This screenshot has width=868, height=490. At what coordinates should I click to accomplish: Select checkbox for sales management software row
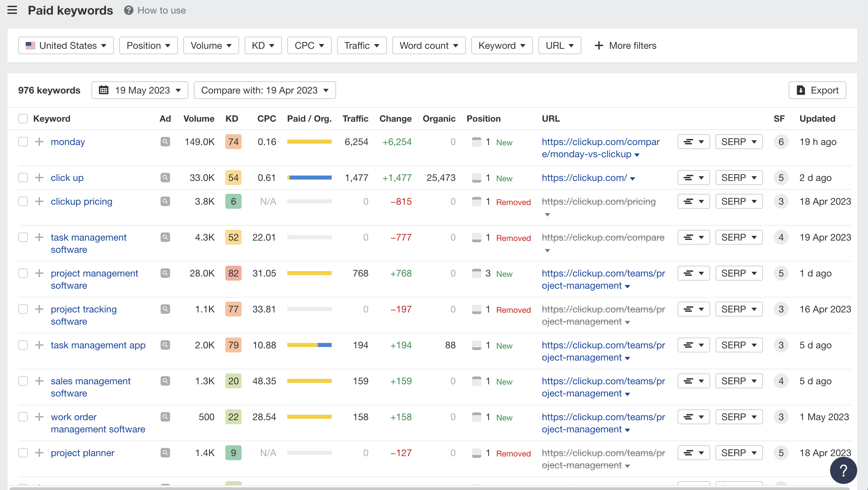point(23,381)
